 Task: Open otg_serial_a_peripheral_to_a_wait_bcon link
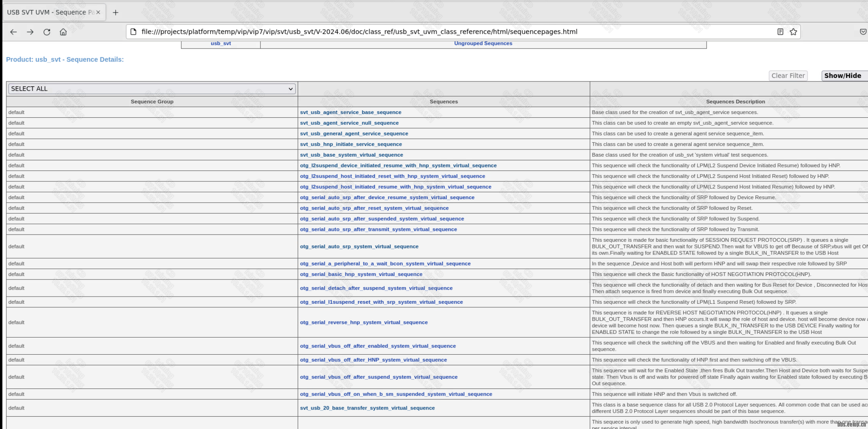click(x=385, y=264)
